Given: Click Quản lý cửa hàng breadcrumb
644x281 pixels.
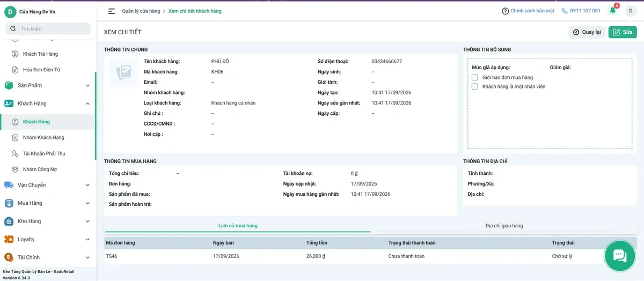Looking at the screenshot, I should click(x=141, y=11).
